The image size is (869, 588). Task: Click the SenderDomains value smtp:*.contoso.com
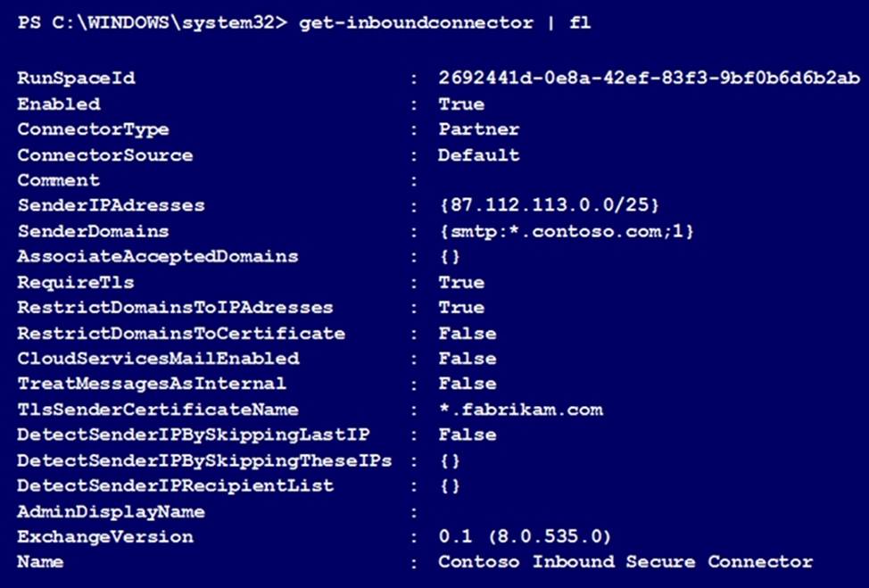(566, 232)
